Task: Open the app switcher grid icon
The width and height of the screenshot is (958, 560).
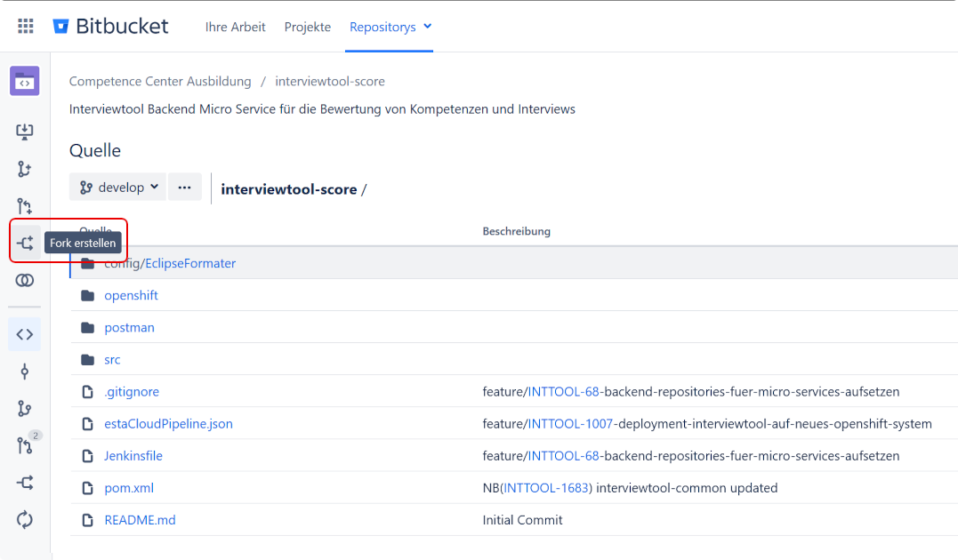Action: (x=26, y=27)
